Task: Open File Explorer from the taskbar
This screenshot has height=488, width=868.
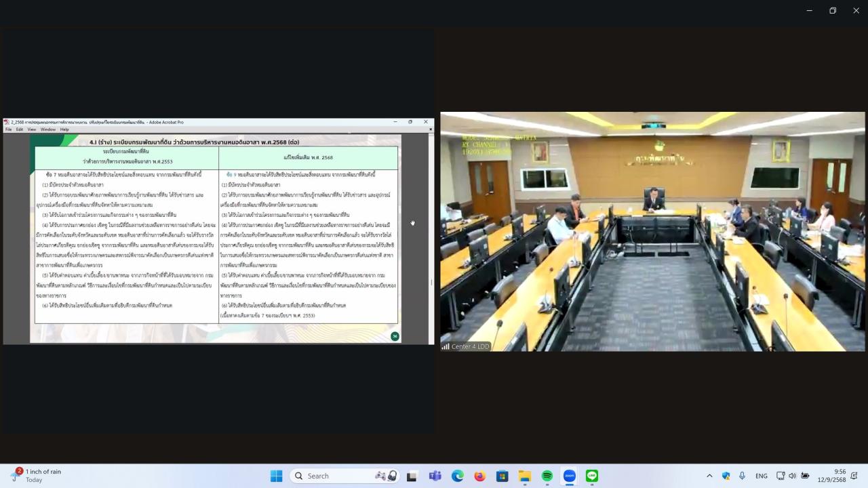Action: click(525, 476)
